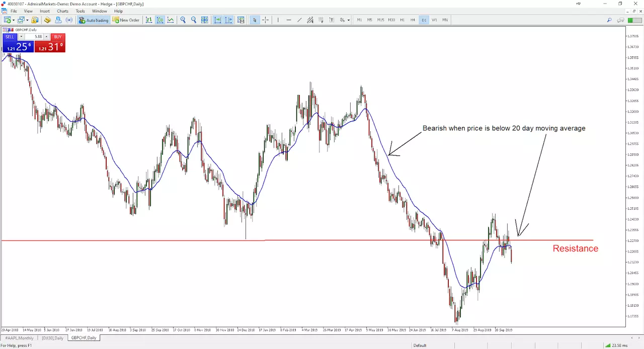
Task: Open the Charts menu
Action: [x=63, y=11]
